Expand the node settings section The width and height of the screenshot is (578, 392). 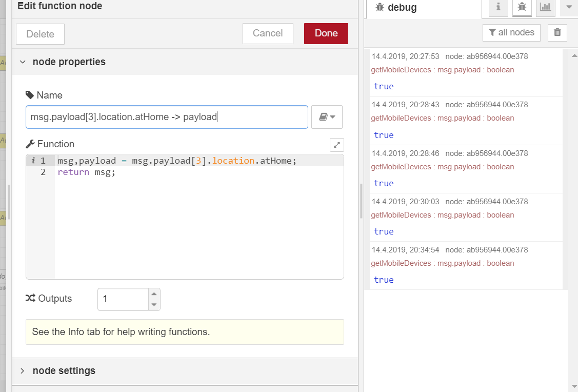click(x=23, y=370)
